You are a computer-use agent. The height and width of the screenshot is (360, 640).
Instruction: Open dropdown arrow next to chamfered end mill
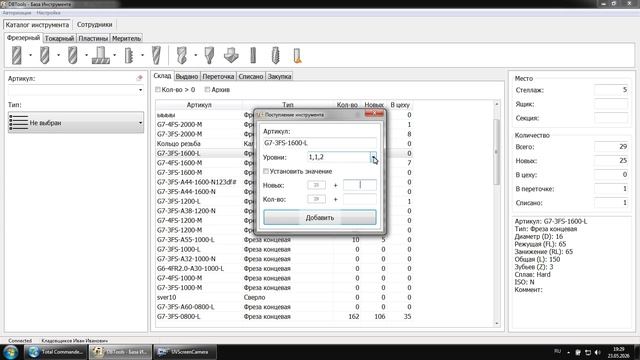coord(58,55)
